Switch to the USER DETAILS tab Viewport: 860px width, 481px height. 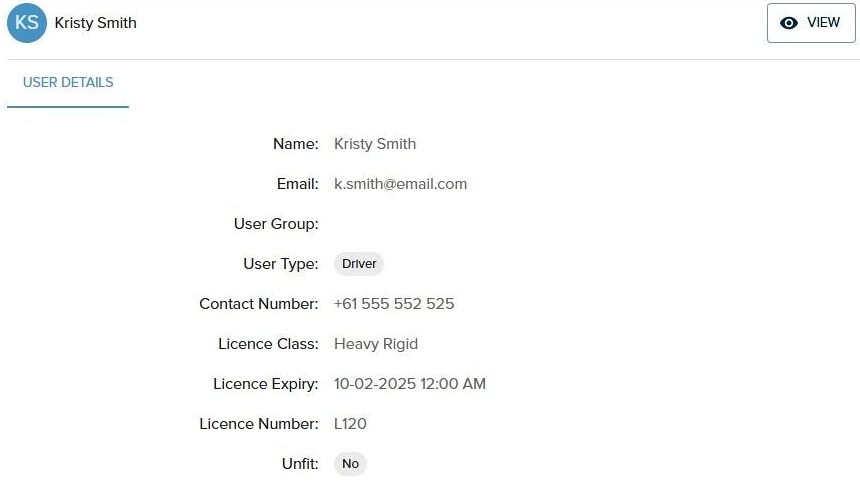[68, 83]
